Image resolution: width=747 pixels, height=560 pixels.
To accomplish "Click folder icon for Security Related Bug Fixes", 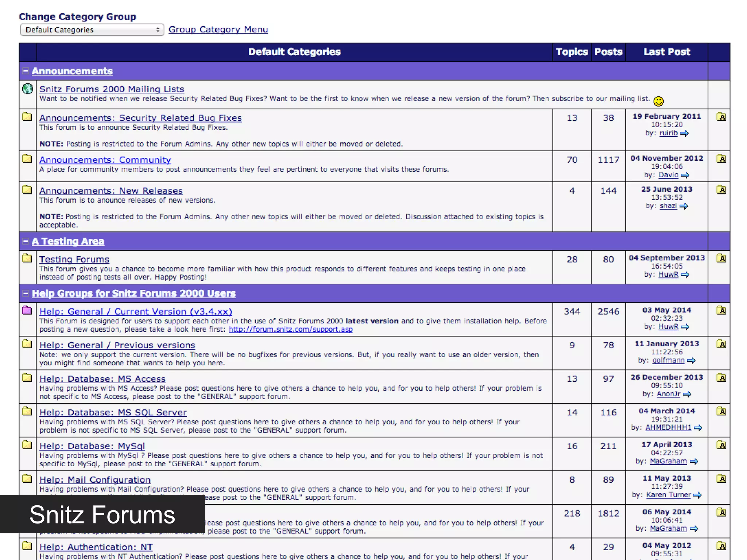I will tap(27, 117).
